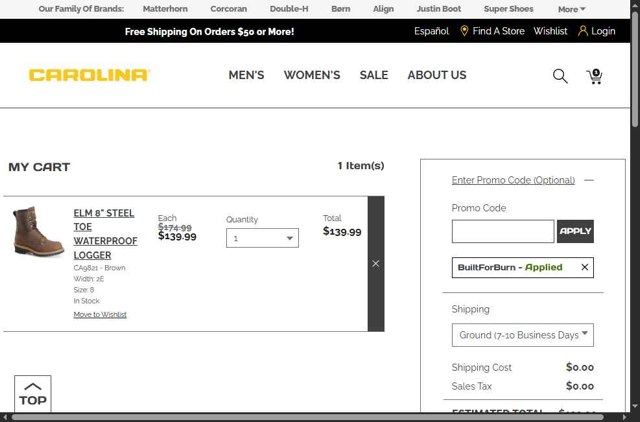The image size is (640, 422).
Task: Open the search magnifier icon
Action: coord(560,76)
